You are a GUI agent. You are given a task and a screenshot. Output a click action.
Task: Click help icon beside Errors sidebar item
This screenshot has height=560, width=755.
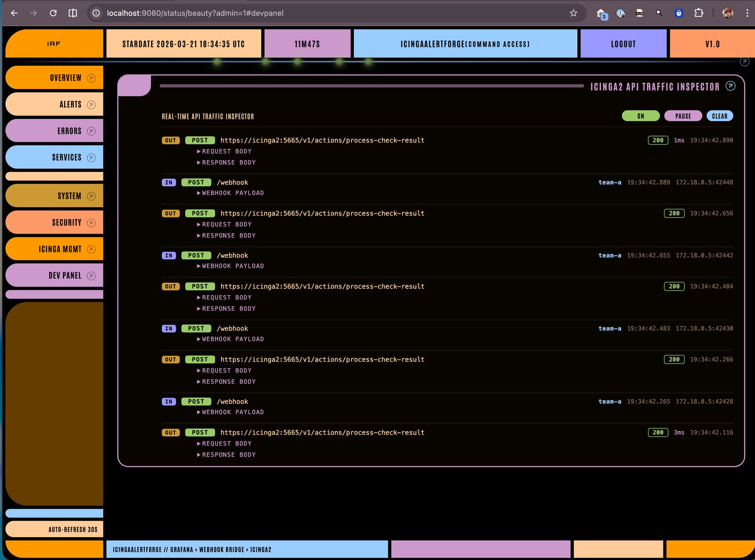click(x=91, y=131)
